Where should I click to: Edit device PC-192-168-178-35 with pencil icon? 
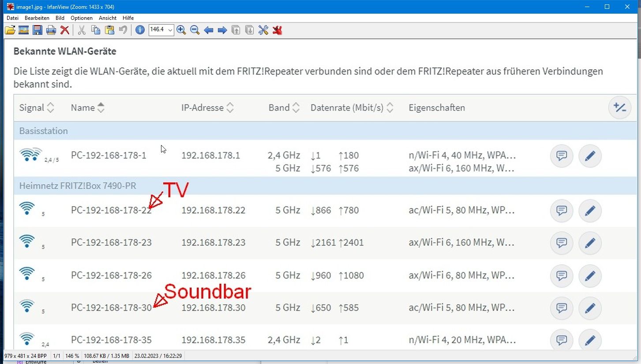click(x=590, y=340)
